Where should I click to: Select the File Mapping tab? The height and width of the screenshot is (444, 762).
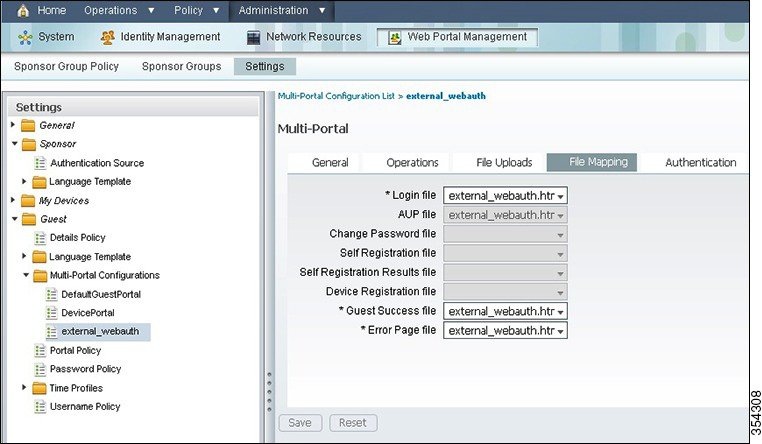(592, 162)
